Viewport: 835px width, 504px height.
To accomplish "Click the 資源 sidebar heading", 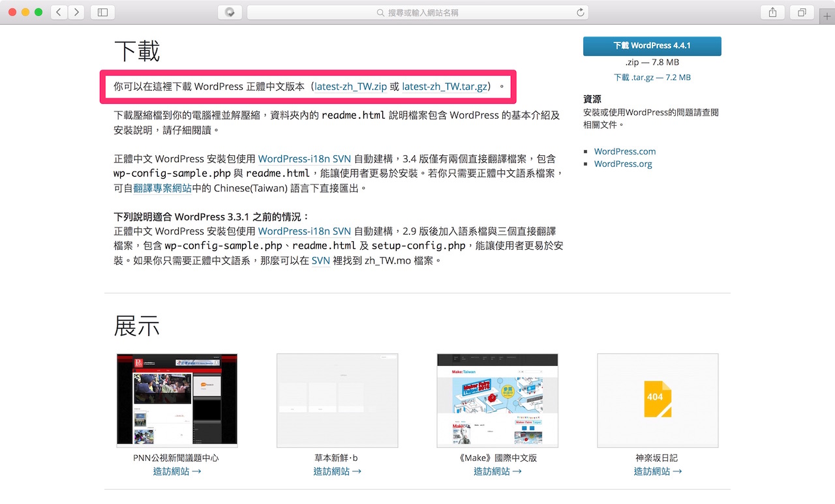I will click(x=592, y=99).
